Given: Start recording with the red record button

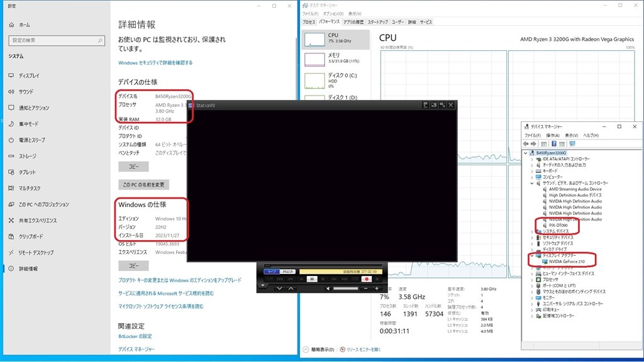Looking at the screenshot, I should pyautogui.click(x=365, y=278).
